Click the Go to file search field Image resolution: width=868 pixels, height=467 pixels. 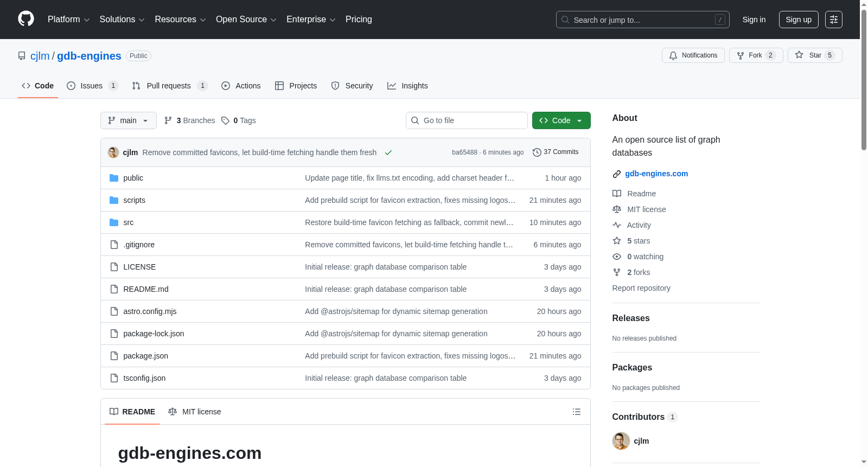467,120
